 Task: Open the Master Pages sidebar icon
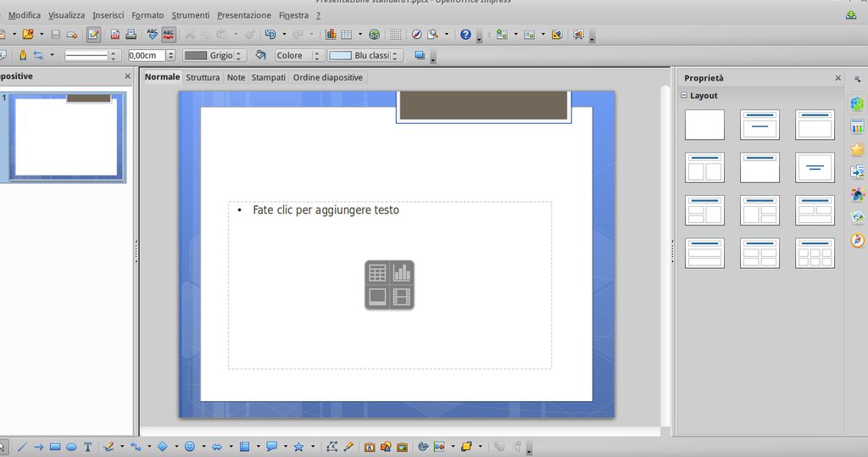click(857, 127)
